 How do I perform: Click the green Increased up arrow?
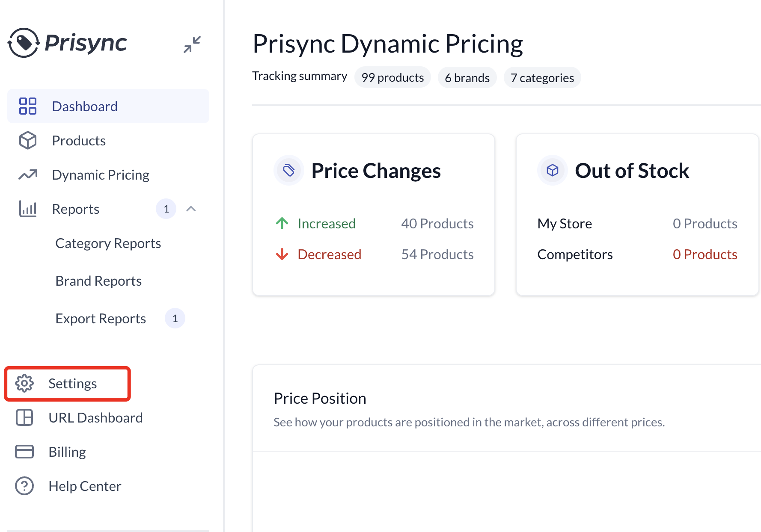pyautogui.click(x=282, y=223)
